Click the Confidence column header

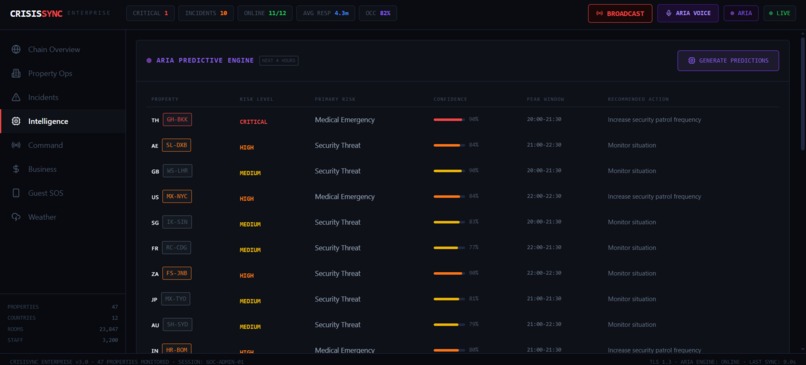coord(450,99)
